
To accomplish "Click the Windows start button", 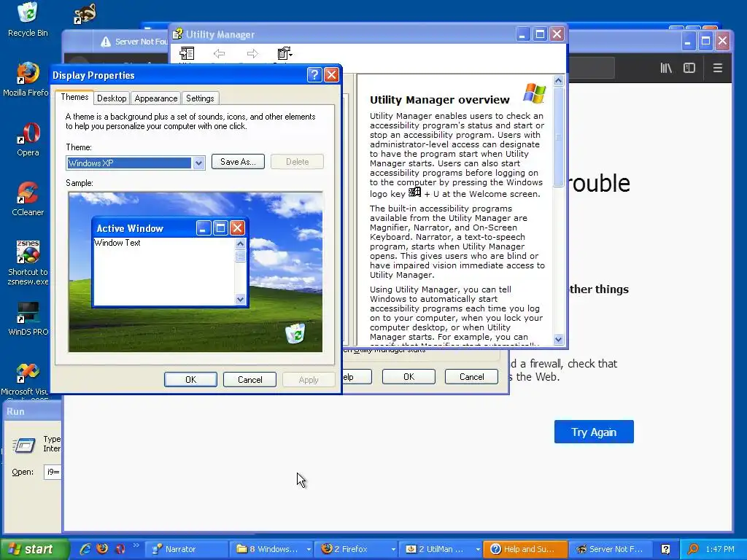I will tap(34, 549).
